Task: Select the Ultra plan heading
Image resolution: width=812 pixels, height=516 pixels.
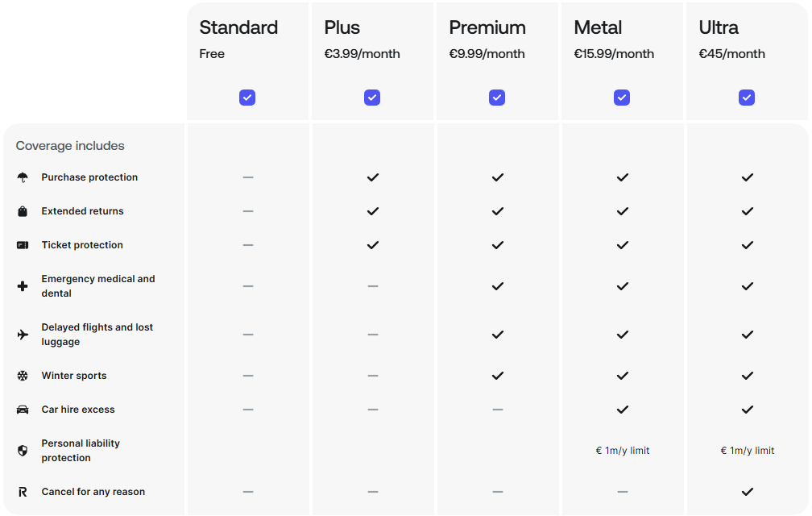Action: [x=719, y=27]
